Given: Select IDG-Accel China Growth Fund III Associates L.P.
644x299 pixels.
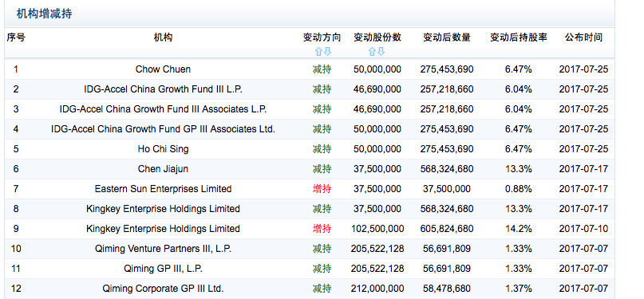Looking at the screenshot, I should pos(163,109).
